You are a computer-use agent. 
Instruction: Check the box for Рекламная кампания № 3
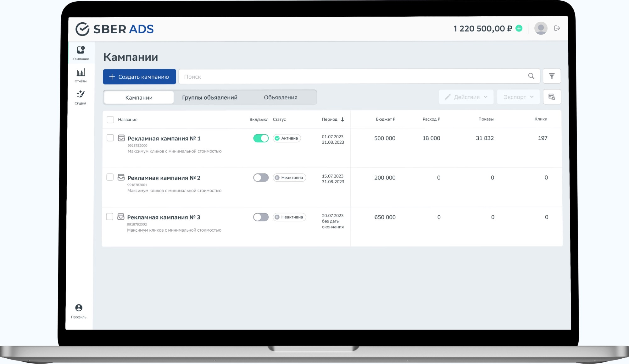point(110,217)
